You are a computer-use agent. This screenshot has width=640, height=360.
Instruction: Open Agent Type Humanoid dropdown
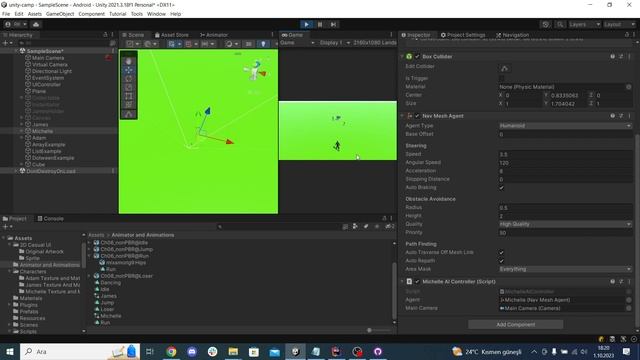click(x=565, y=126)
